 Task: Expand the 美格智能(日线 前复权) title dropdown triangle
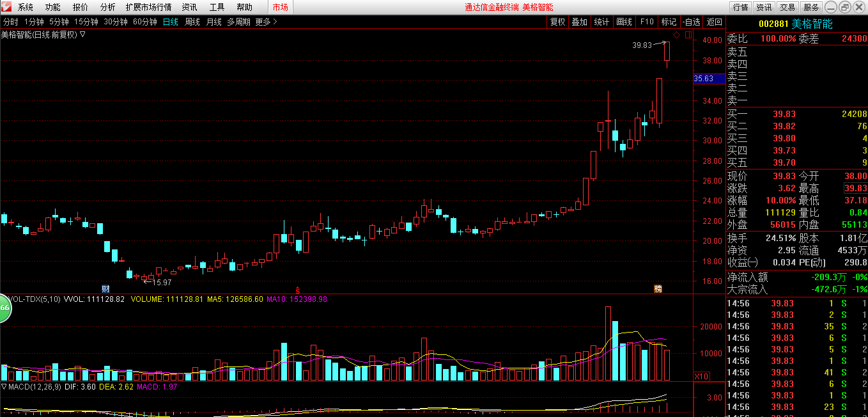[x=82, y=35]
